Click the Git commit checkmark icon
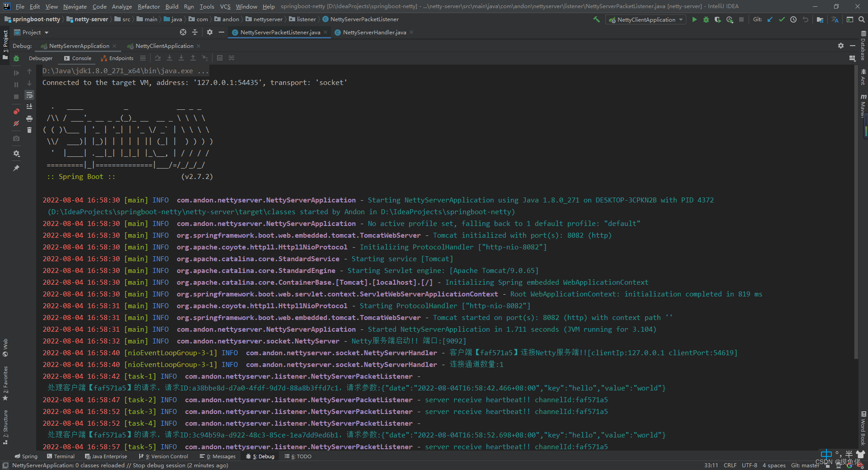The width and height of the screenshot is (868, 470). [x=782, y=19]
